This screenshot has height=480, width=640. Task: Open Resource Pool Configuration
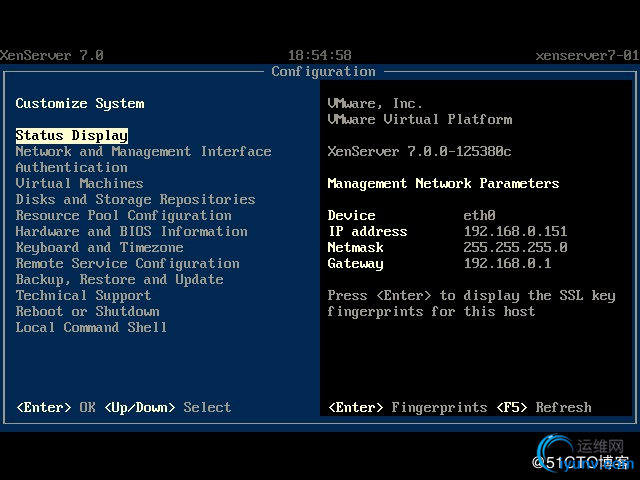pos(123,216)
